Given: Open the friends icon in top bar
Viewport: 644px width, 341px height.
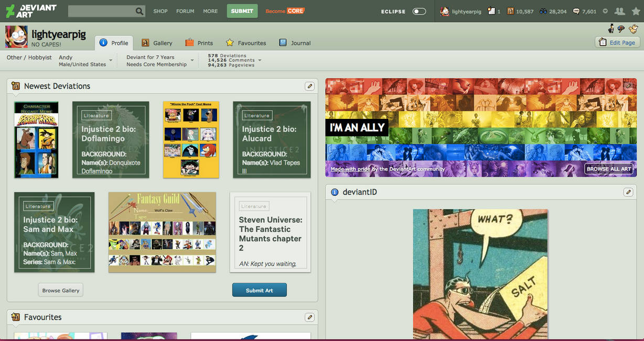Looking at the screenshot, I should click(x=619, y=11).
